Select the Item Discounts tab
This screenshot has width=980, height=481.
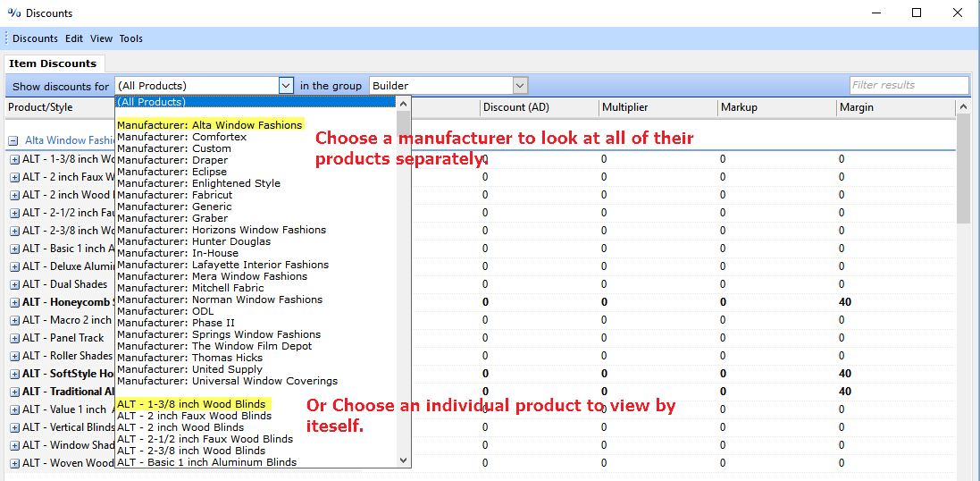coord(53,63)
